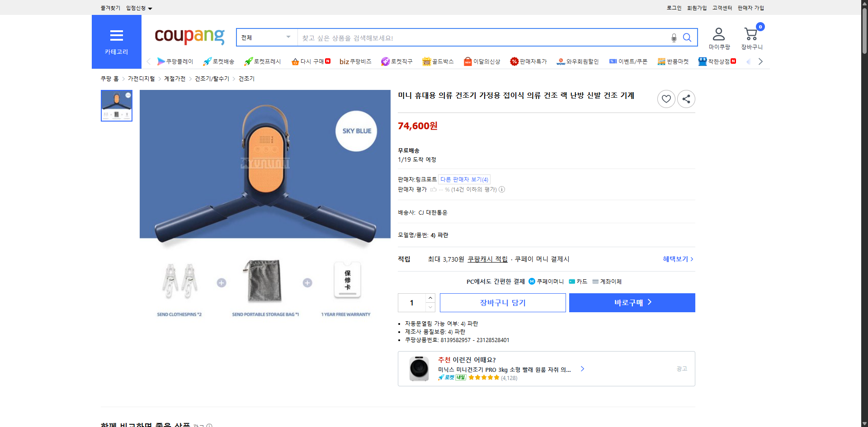Open 다른 판매자 보기(4) link
Screen dimensions: 868x427
coord(464,179)
